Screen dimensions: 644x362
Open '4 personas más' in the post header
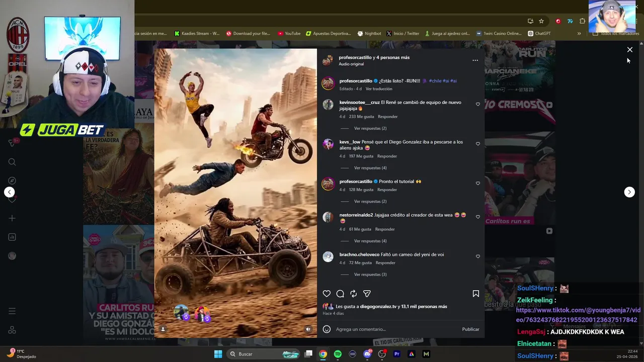pyautogui.click(x=393, y=57)
